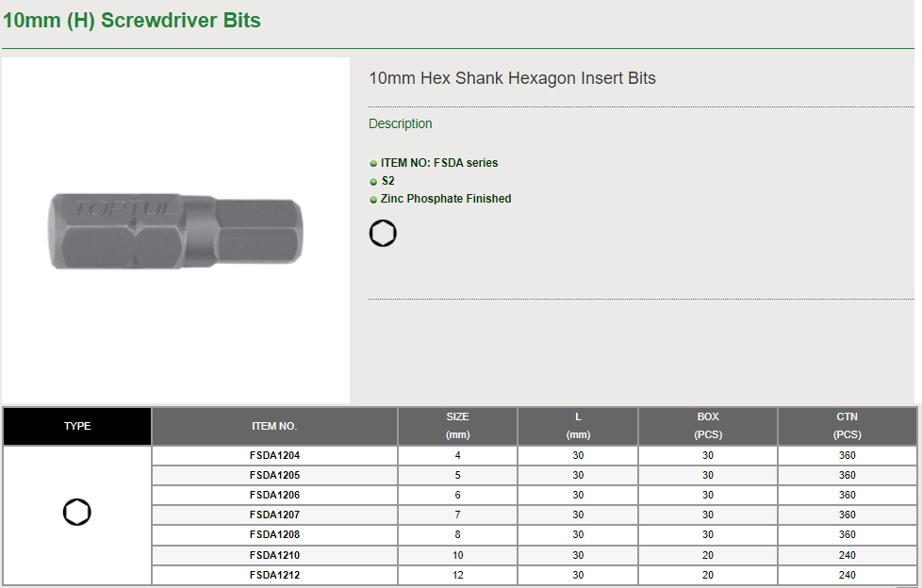The width and height of the screenshot is (922, 588).
Task: Click the ITEM NO. column header
Action: [x=274, y=426]
